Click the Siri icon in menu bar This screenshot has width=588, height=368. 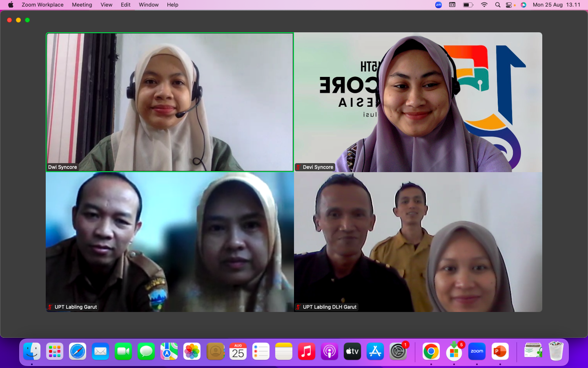coord(523,5)
